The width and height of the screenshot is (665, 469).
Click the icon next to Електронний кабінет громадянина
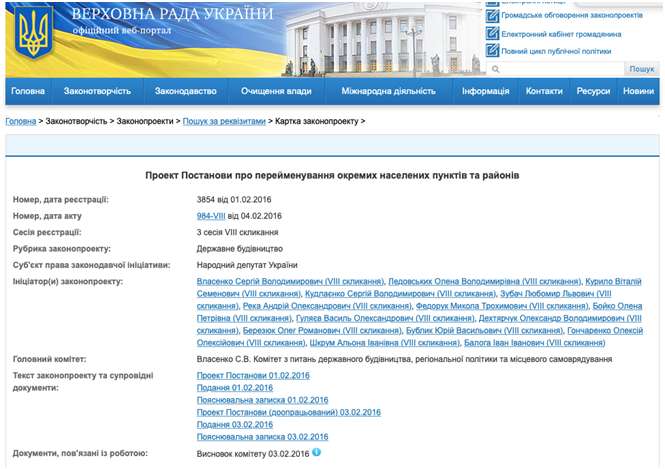(x=493, y=34)
